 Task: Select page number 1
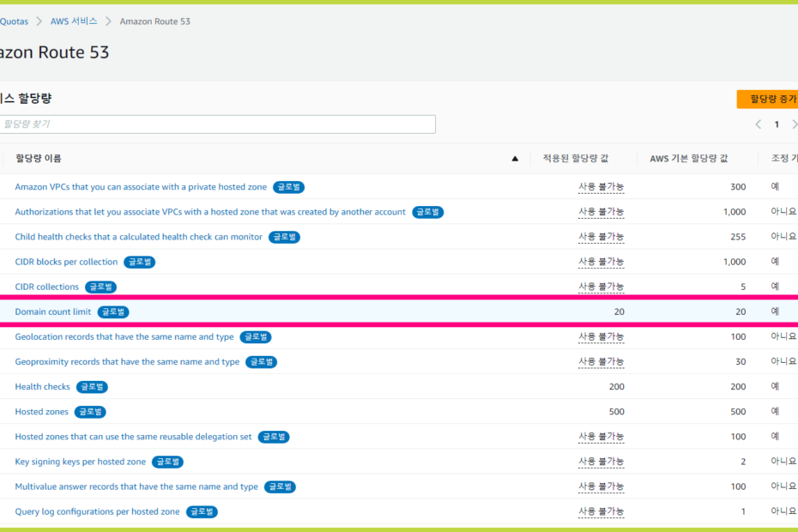777,124
